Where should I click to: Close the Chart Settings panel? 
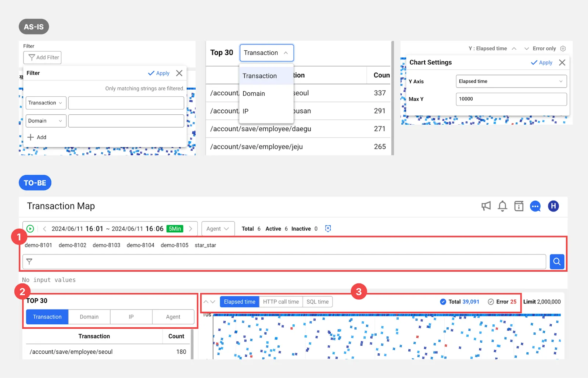(x=562, y=63)
